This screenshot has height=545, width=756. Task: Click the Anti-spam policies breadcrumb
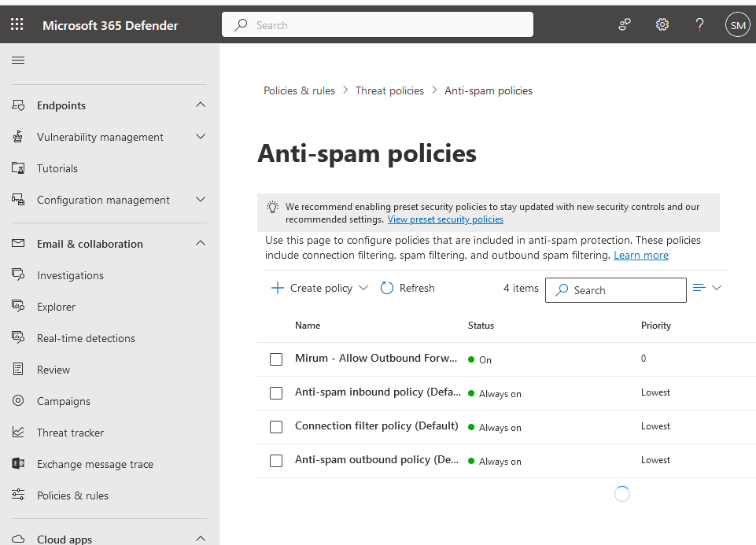[x=489, y=90]
